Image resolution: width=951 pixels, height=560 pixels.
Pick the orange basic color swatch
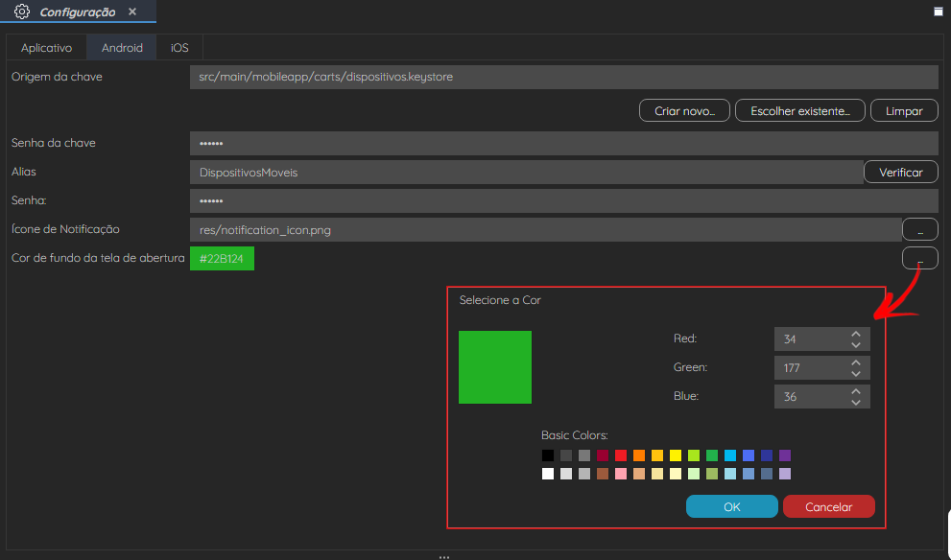point(639,455)
